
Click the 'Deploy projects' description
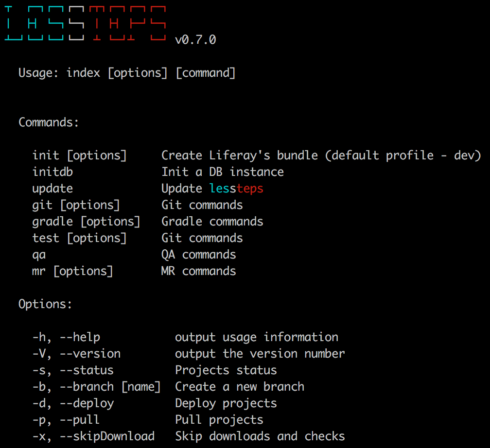(226, 404)
